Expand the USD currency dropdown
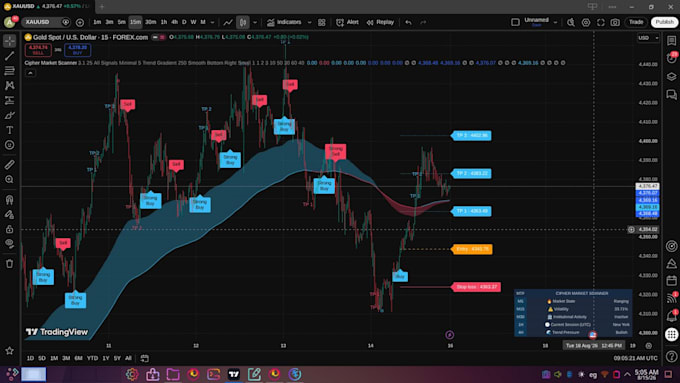The height and width of the screenshot is (383, 680). point(648,38)
